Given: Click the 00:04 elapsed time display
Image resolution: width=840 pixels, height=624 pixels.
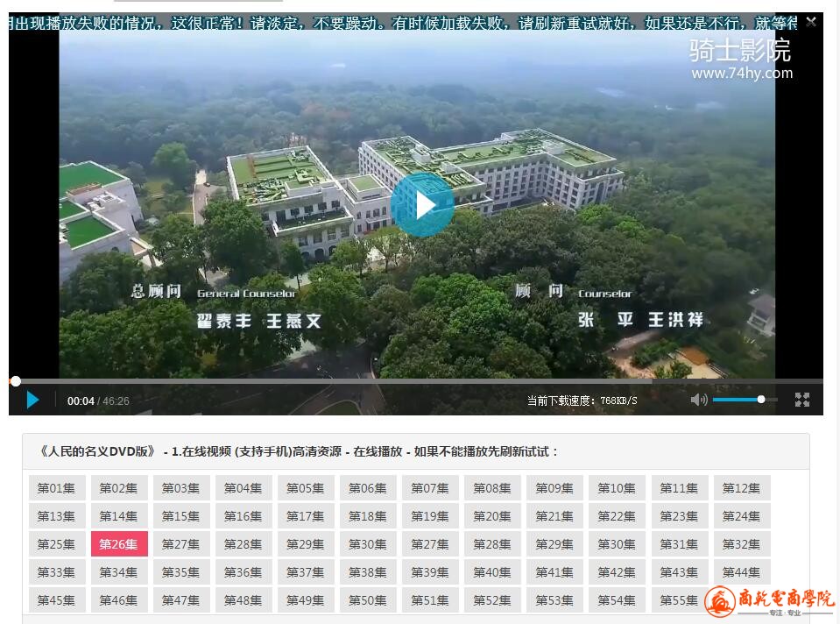Looking at the screenshot, I should click(x=81, y=401).
